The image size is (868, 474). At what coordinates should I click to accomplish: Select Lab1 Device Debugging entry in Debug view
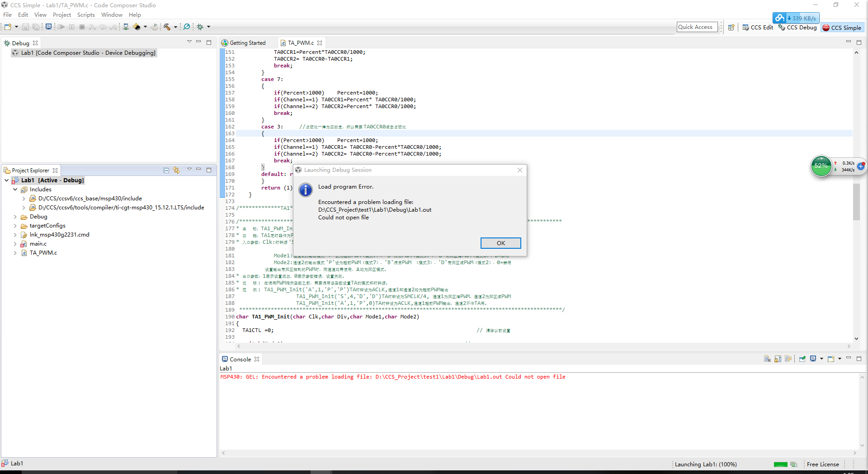(x=84, y=53)
